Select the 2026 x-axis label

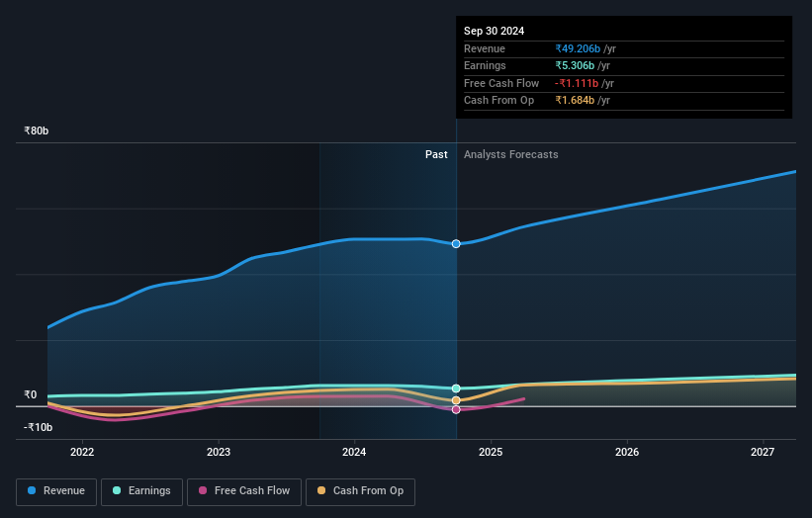click(x=627, y=452)
